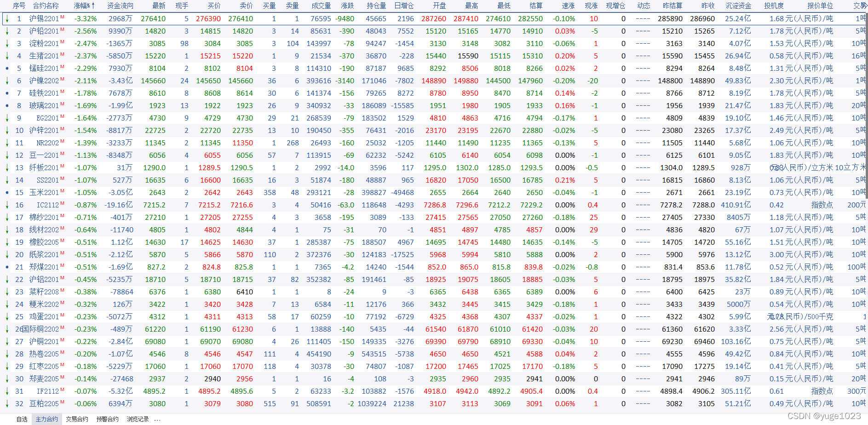This screenshot has height=425, width=868.
Task: Select the 棉纱2201 contract name
Action: pos(44,218)
